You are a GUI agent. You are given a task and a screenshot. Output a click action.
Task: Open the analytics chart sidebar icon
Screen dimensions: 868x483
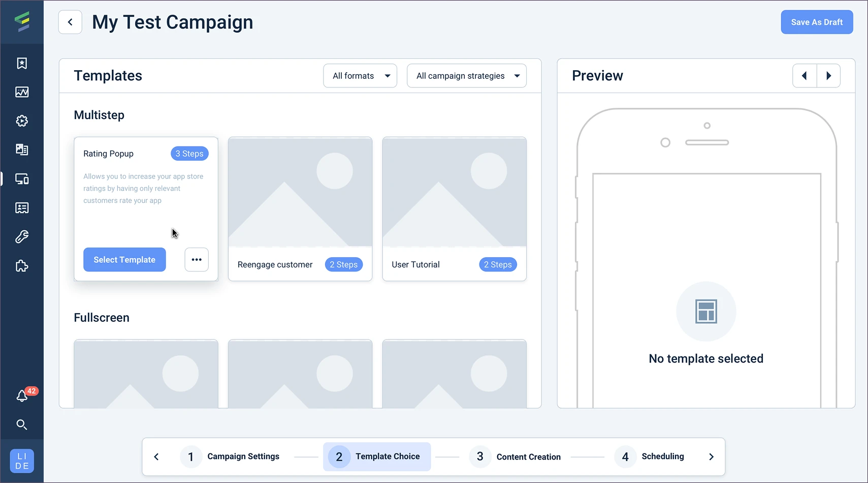click(x=22, y=92)
